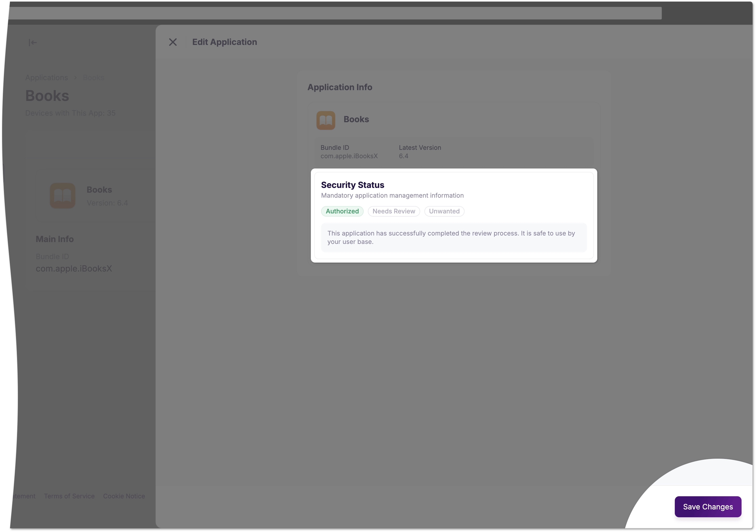This screenshot has width=756, height=532.
Task: Open the Terms of Service link
Action: point(69,496)
